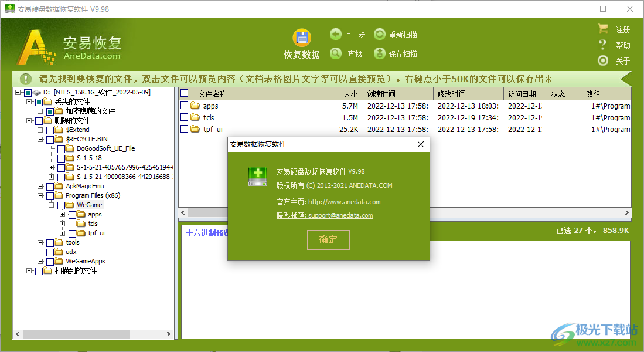Click the green drive icon in about dialog
Viewport: 644px width, 352px height.
click(258, 177)
